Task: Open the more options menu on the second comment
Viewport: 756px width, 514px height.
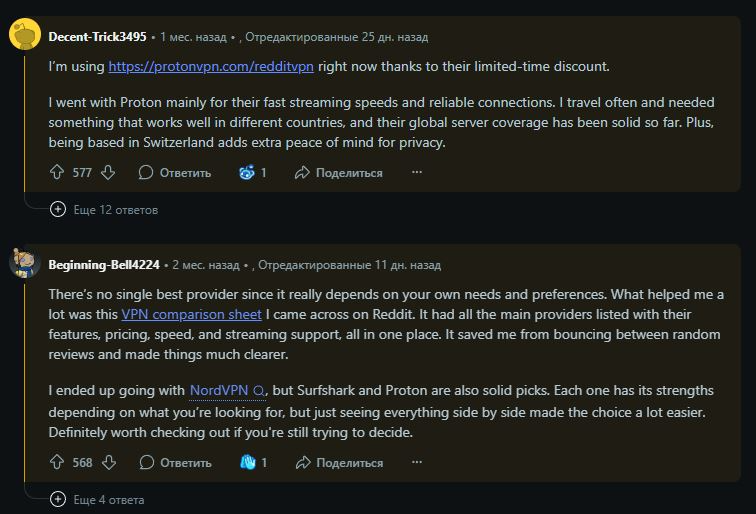Action: pyautogui.click(x=417, y=463)
